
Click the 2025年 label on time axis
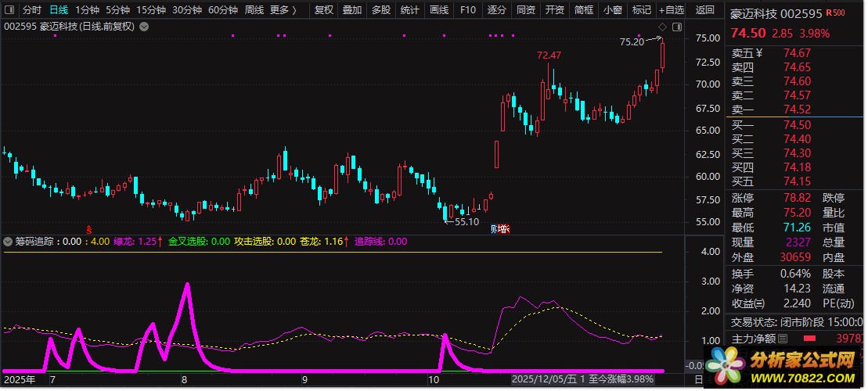20,380
